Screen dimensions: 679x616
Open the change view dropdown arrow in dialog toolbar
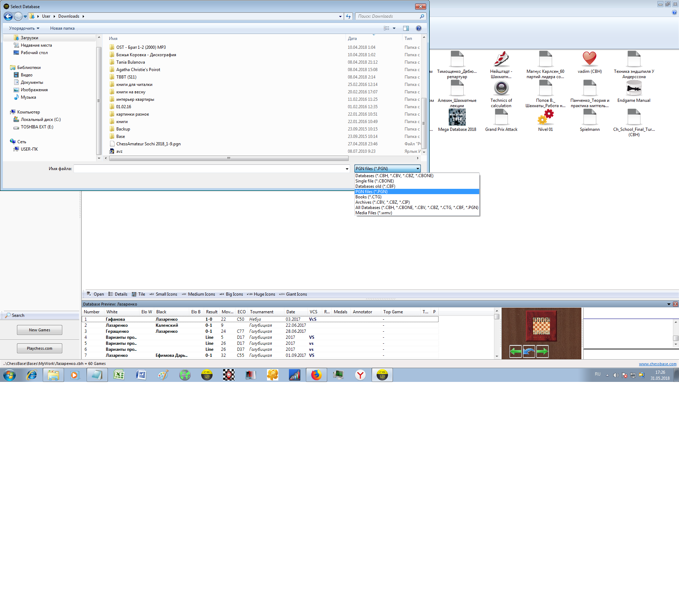point(394,28)
